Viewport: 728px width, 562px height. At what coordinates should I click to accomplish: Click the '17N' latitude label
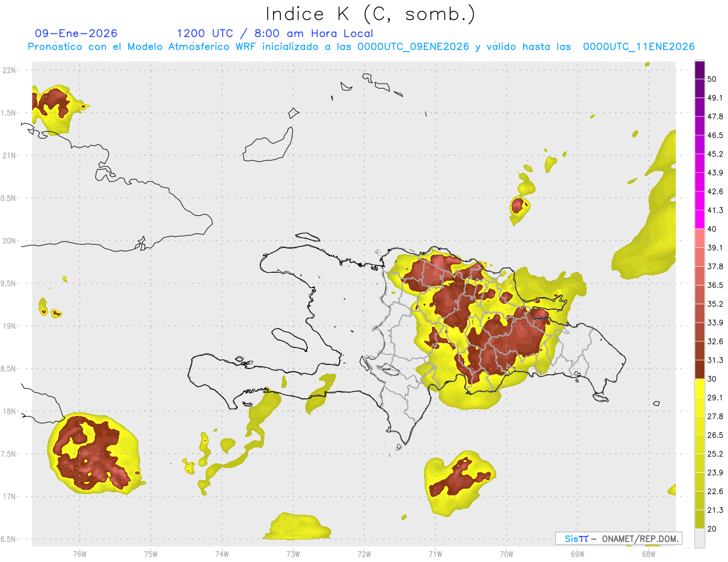coord(10,497)
